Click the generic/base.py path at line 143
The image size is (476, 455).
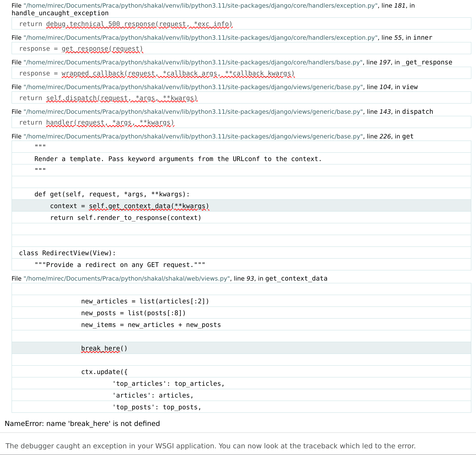(x=193, y=112)
